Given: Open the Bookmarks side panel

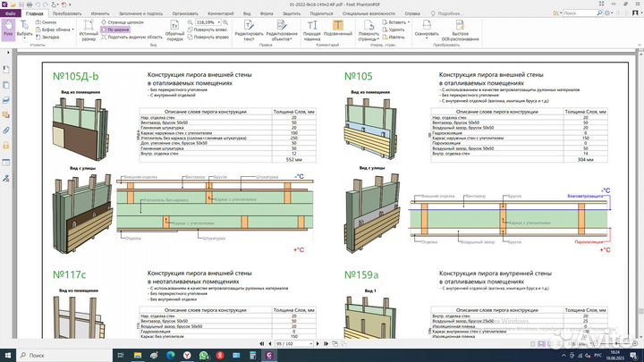Looking at the screenshot, I should click(x=5, y=70).
